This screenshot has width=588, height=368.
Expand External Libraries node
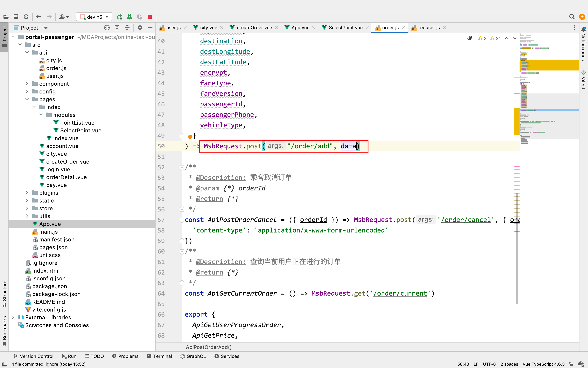point(13,317)
